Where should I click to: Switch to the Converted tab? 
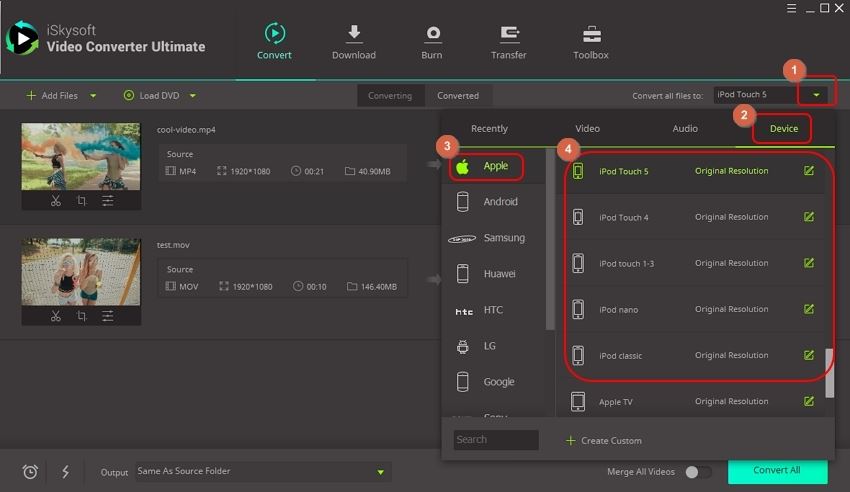(x=458, y=96)
